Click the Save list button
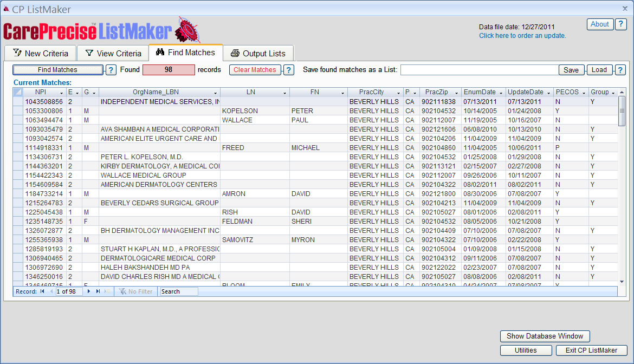Viewport: 634px width, 364px height. coord(571,70)
